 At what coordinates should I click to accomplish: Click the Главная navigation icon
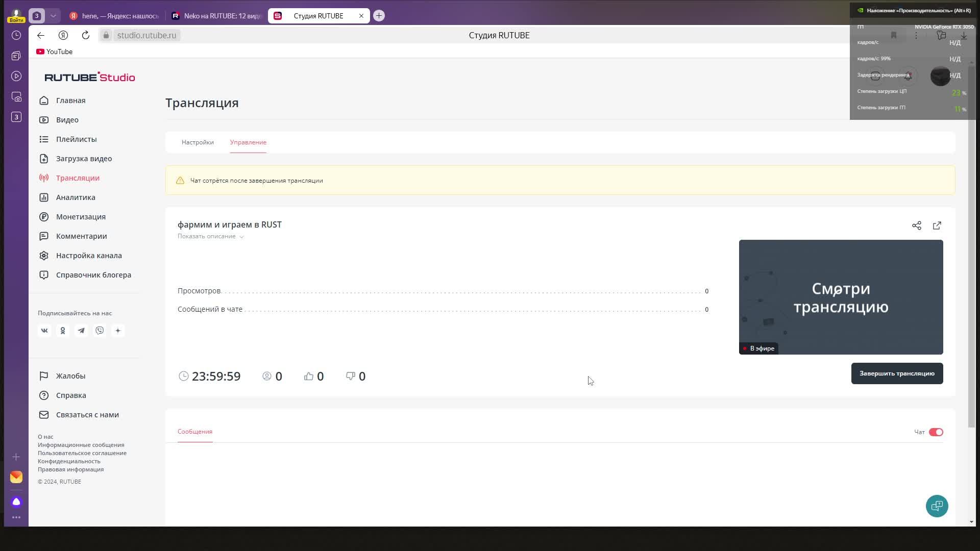coord(44,99)
